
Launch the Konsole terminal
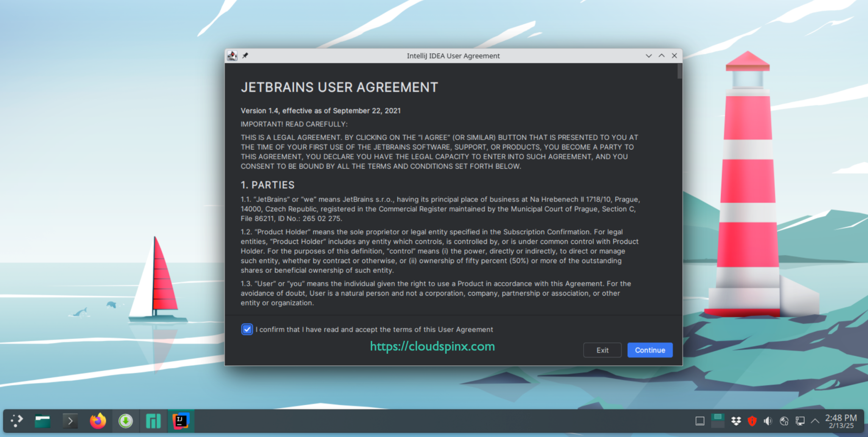click(x=70, y=420)
